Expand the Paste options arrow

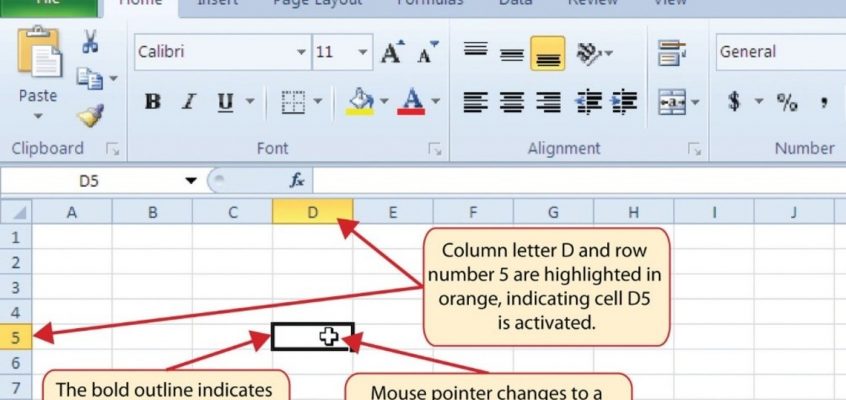[x=38, y=116]
